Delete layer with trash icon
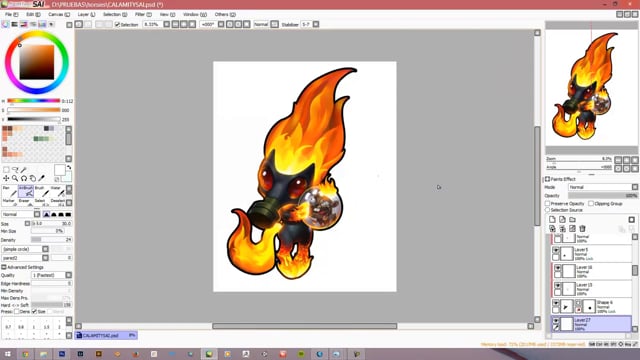Viewport: 640px width, 360px height. click(582, 229)
